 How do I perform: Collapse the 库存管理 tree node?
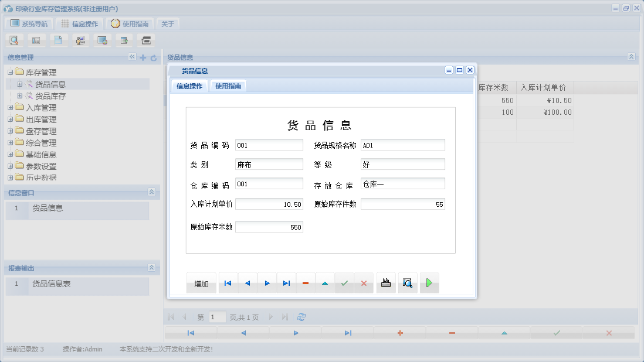point(11,73)
